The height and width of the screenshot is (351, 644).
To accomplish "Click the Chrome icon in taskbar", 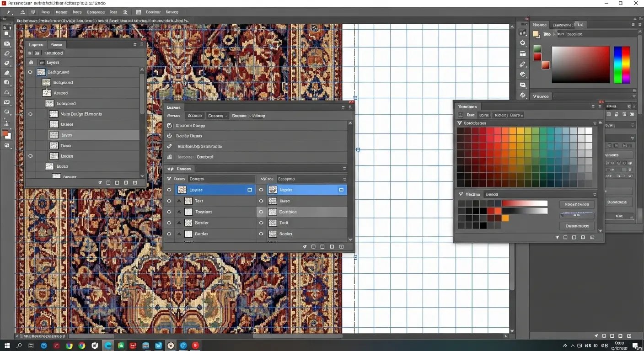I will pos(81,346).
